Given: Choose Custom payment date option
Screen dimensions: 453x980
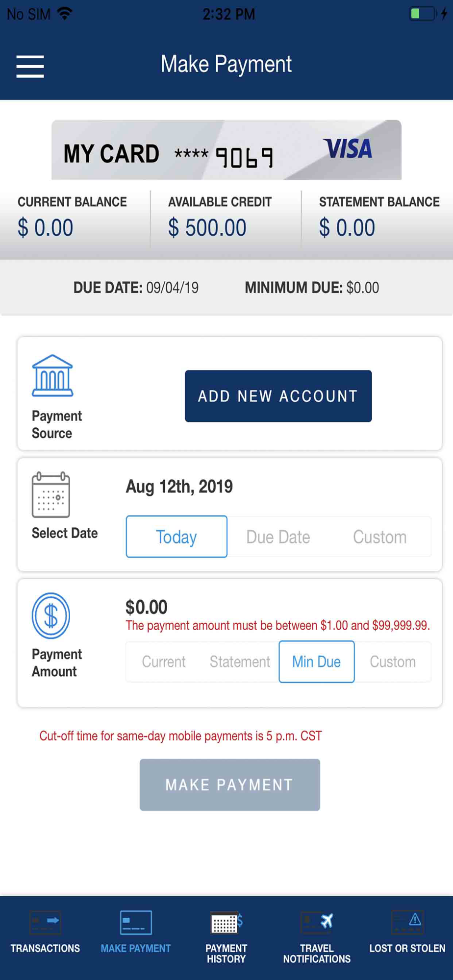Looking at the screenshot, I should click(380, 537).
